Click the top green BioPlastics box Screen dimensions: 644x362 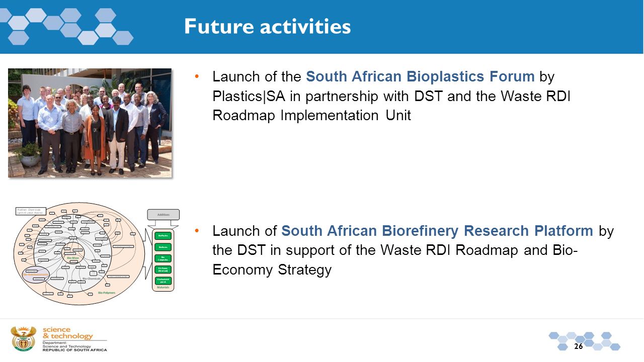163,236
